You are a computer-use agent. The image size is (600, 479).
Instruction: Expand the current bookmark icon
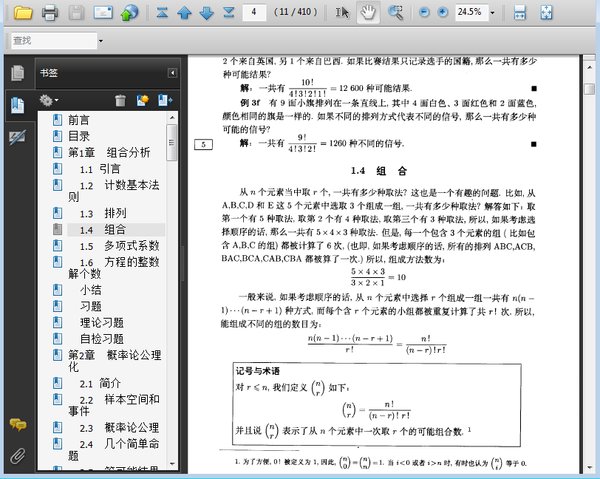[165, 100]
